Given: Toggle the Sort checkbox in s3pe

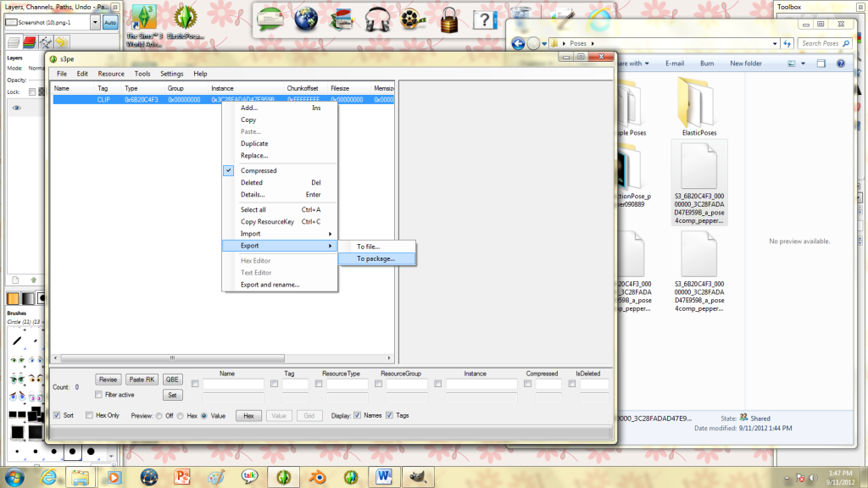Looking at the screenshot, I should click(x=57, y=415).
